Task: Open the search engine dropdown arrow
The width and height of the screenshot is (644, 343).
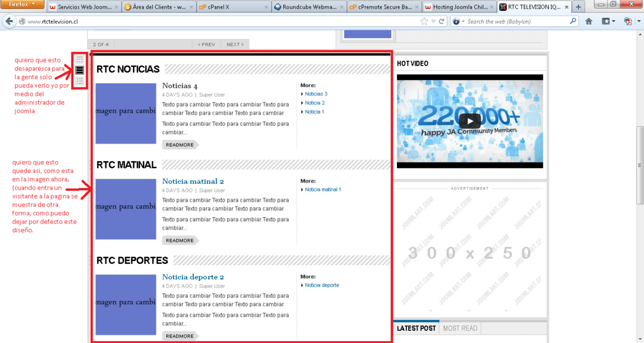Action: [463, 21]
